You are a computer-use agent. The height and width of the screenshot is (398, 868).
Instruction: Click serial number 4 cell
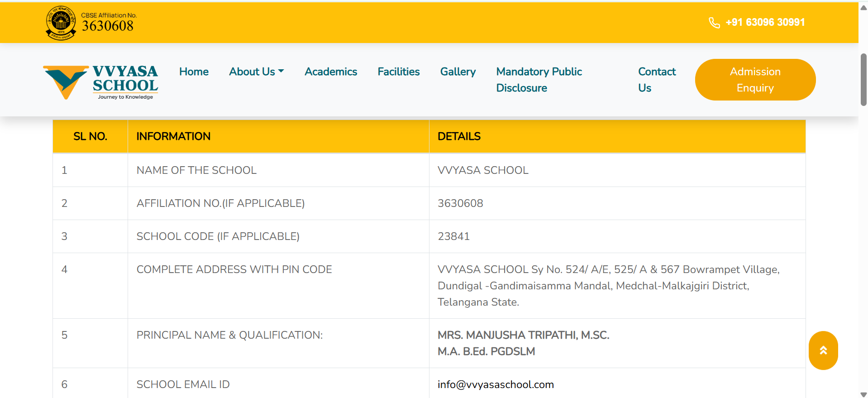pyautogui.click(x=91, y=286)
